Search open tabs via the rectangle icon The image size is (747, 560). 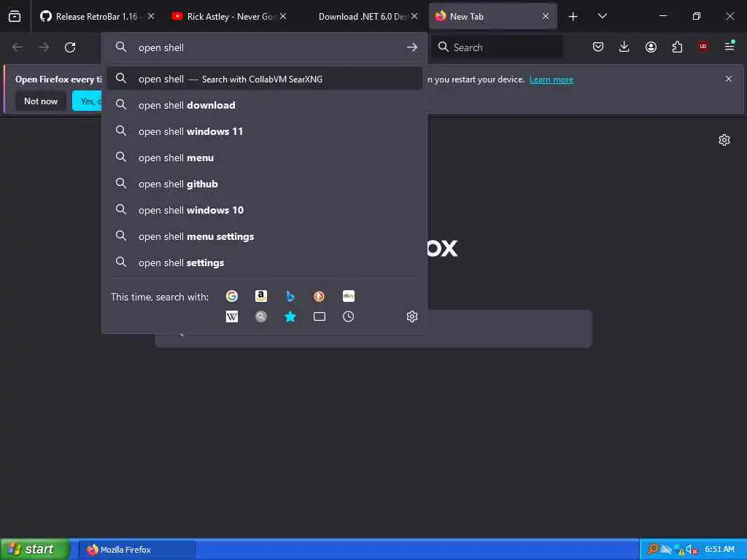click(x=320, y=316)
